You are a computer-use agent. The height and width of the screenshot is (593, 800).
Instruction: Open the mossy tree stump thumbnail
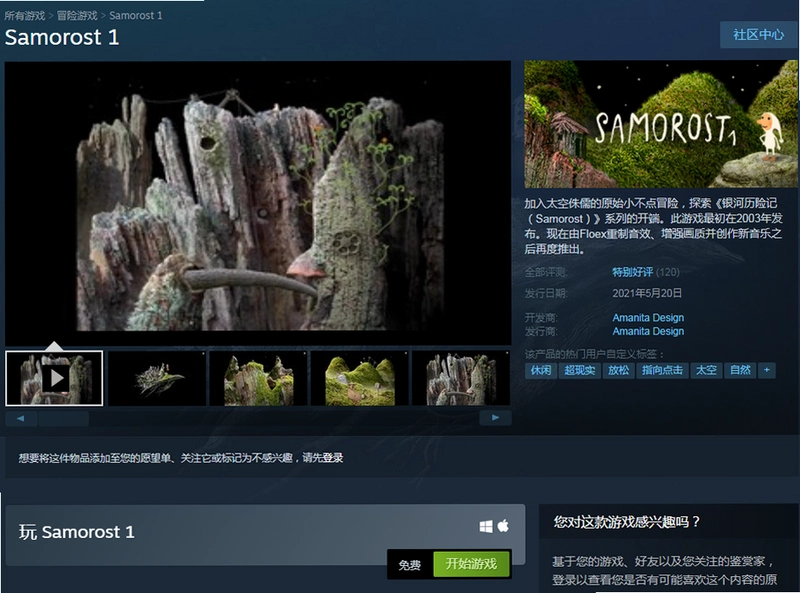[258, 378]
